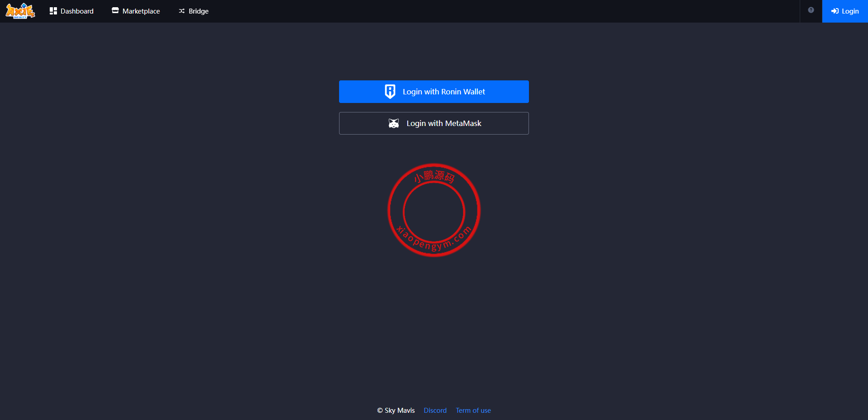Click the sign-in arrow icon in top-right Login
Viewport: 868px width, 420px height.
point(835,11)
